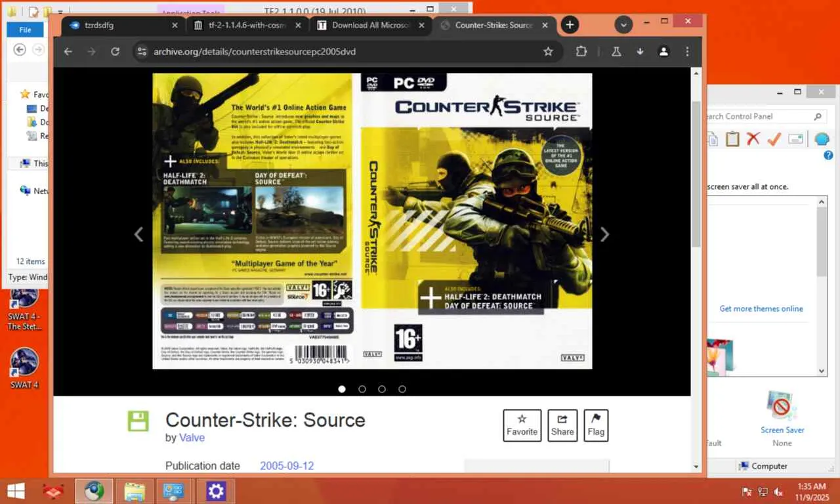840x504 pixels.
Task: Open the SWAT 4 - The Stetchkov desktop shortcut
Action: pos(24,308)
